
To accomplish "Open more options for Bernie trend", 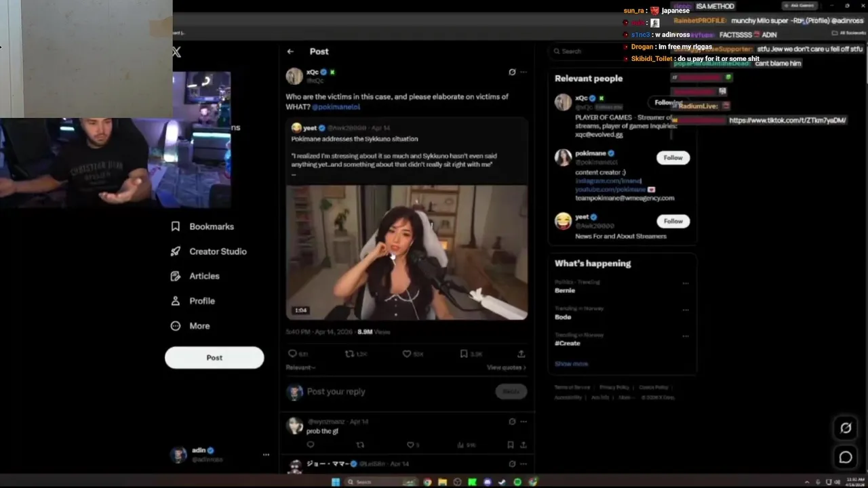I will (x=686, y=283).
